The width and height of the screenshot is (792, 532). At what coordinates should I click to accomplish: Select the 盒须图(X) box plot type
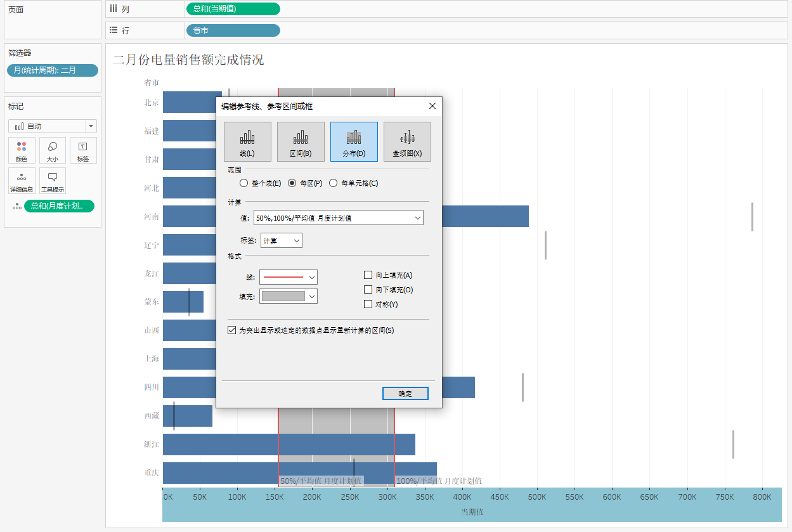tap(407, 141)
